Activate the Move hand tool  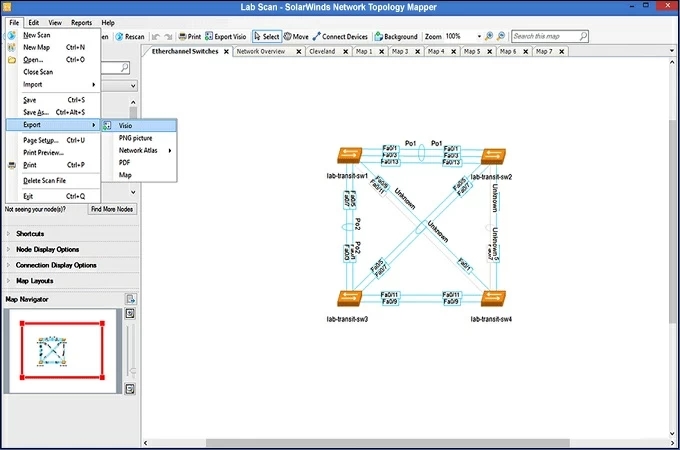pos(296,37)
